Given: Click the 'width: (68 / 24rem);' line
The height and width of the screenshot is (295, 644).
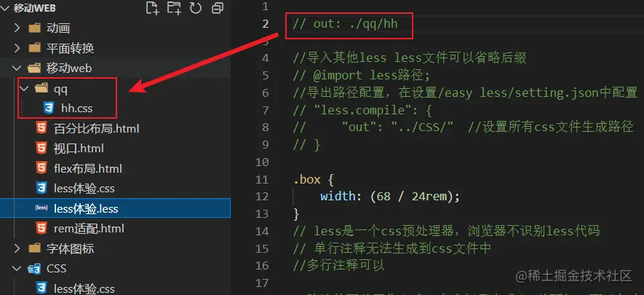Looking at the screenshot, I should coord(390,197).
